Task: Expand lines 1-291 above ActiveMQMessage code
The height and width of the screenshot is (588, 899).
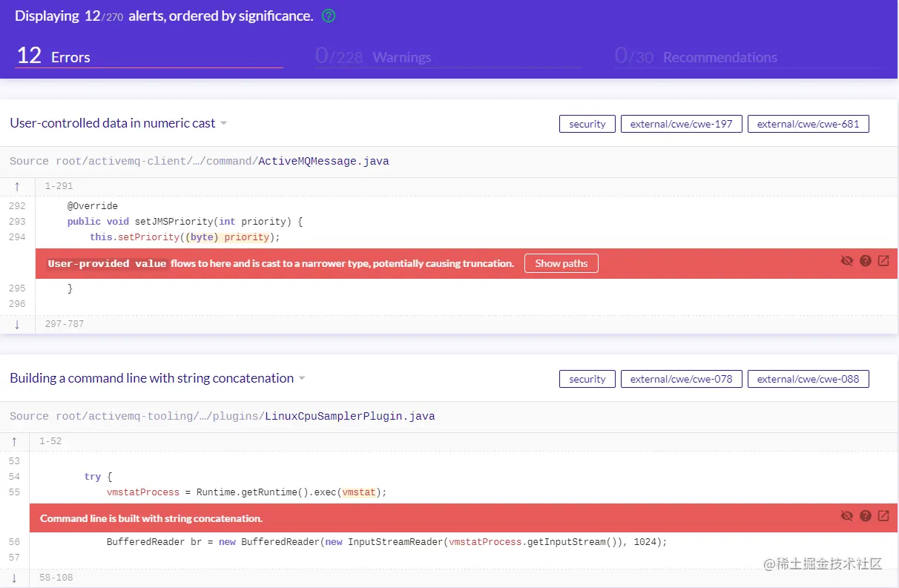Action: coord(17,187)
